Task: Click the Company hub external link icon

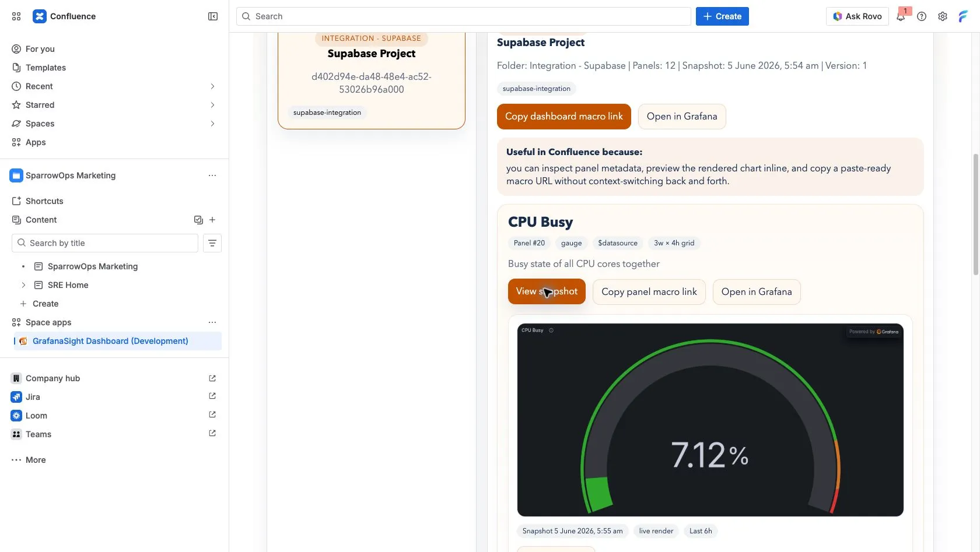Action: (212, 378)
